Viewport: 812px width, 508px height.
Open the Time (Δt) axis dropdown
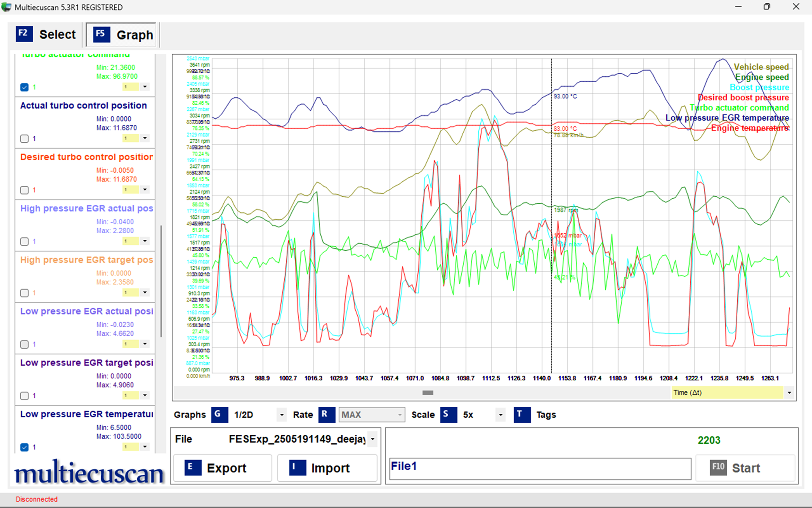point(789,393)
